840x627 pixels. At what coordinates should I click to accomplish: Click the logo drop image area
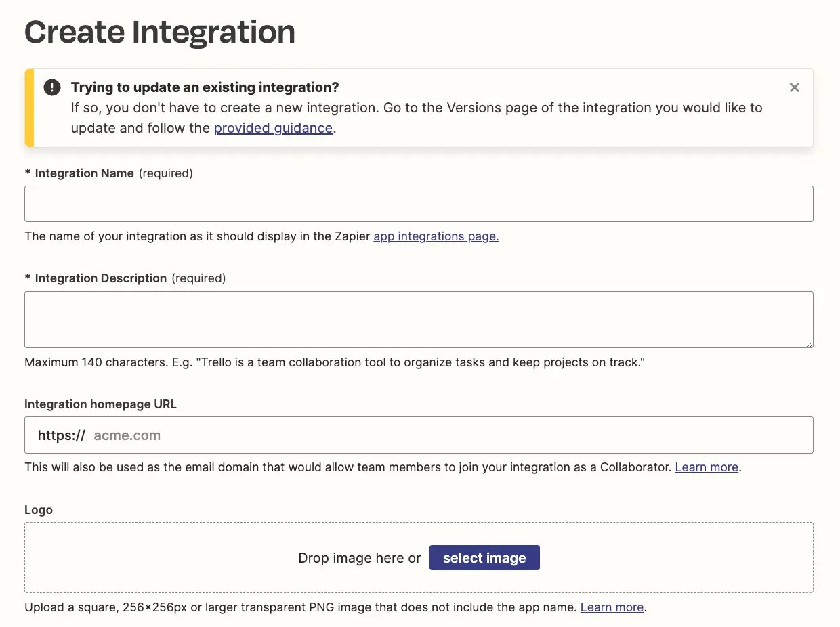click(x=419, y=558)
